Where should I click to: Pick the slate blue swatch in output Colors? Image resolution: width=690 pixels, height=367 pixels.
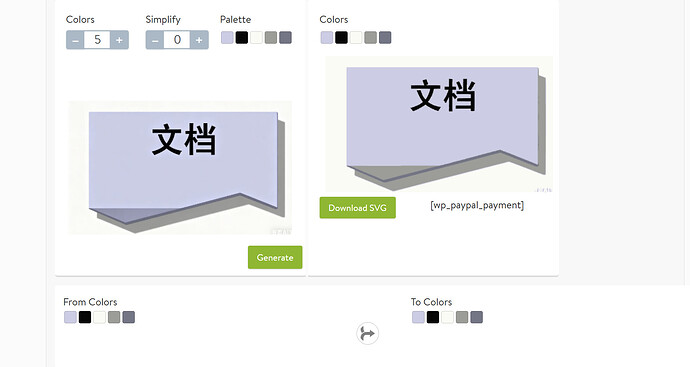(385, 37)
